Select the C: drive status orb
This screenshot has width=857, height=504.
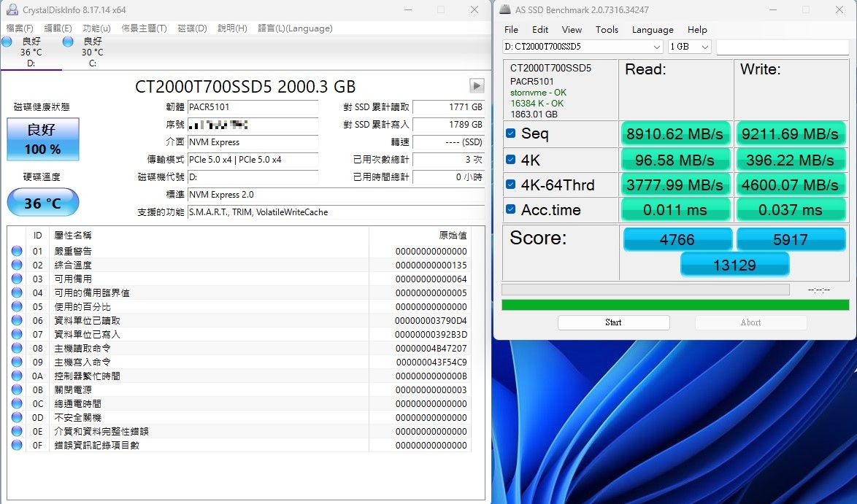tap(69, 42)
